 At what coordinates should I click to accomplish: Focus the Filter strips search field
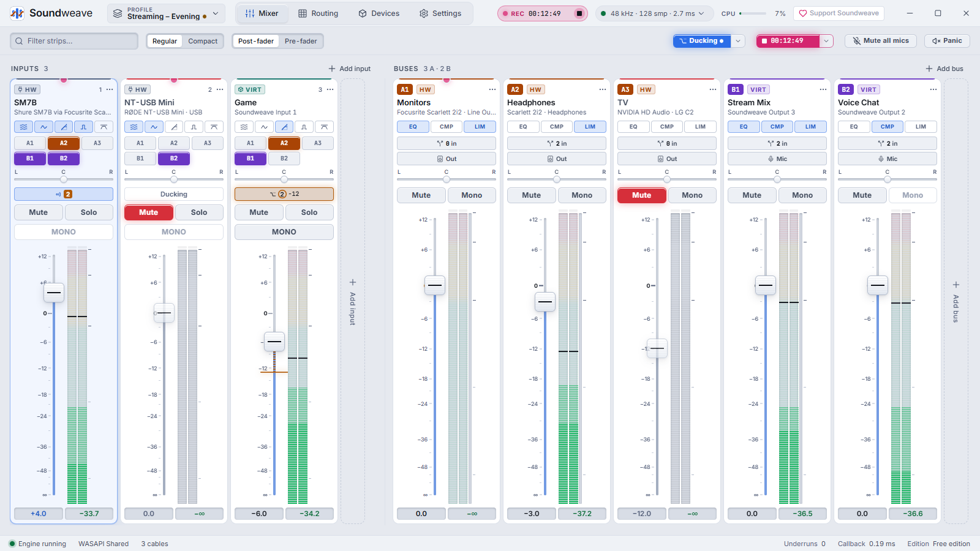[x=74, y=41]
